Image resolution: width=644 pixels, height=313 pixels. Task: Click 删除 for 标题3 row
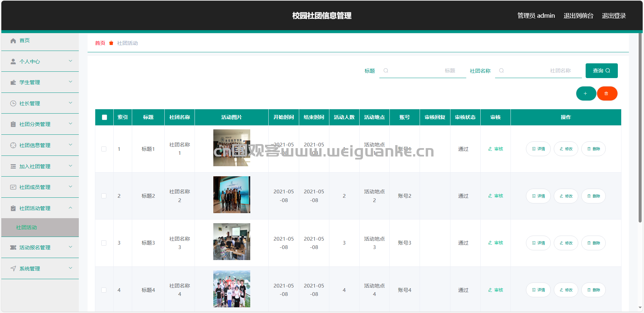[594, 243]
